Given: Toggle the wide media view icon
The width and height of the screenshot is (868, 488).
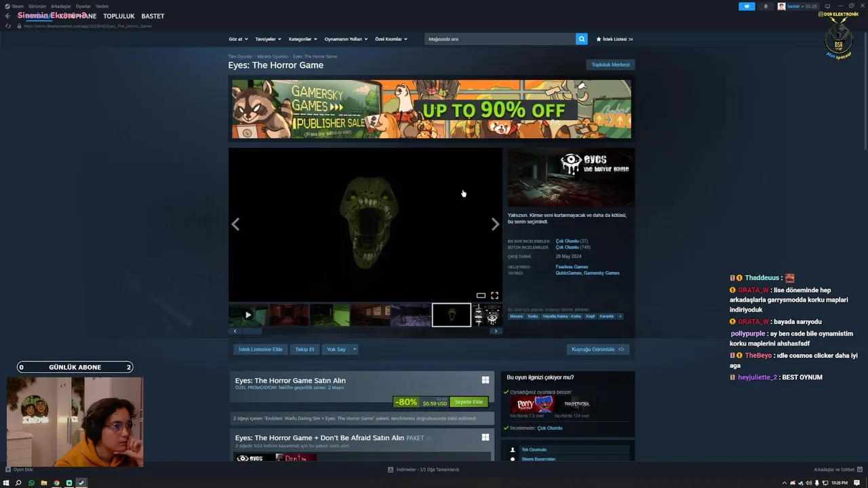Looking at the screenshot, I should [481, 296].
